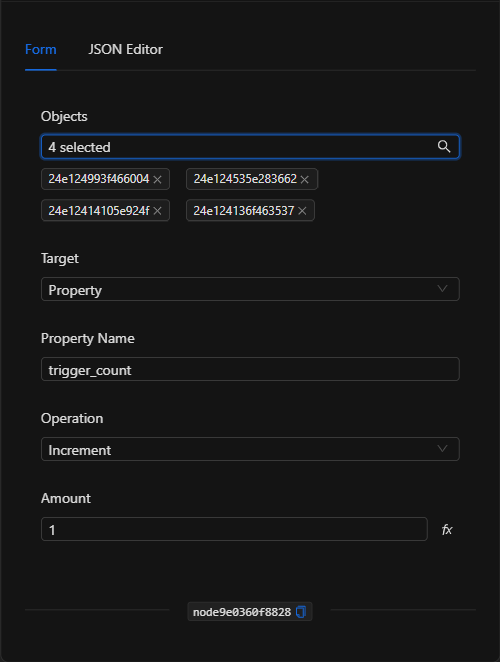The width and height of the screenshot is (500, 662).
Task: Click the Amount input field
Action: tap(234, 529)
